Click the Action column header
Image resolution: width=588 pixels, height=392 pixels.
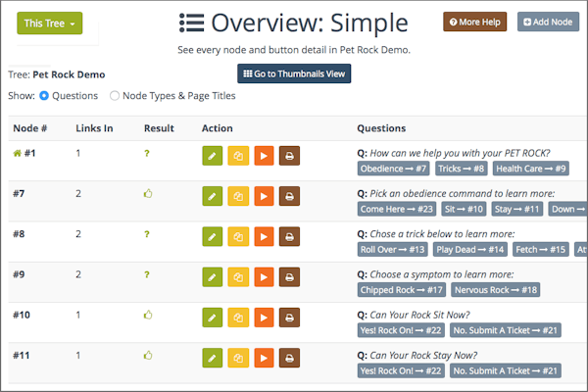pyautogui.click(x=218, y=128)
